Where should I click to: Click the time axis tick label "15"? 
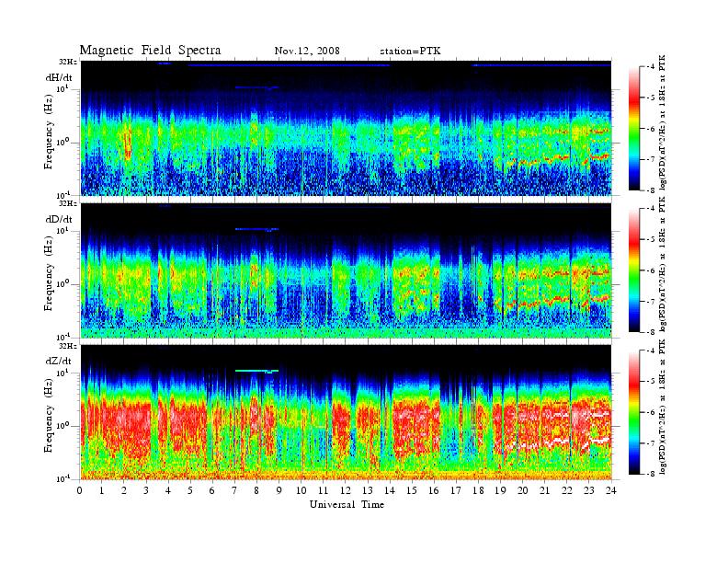coord(412,490)
